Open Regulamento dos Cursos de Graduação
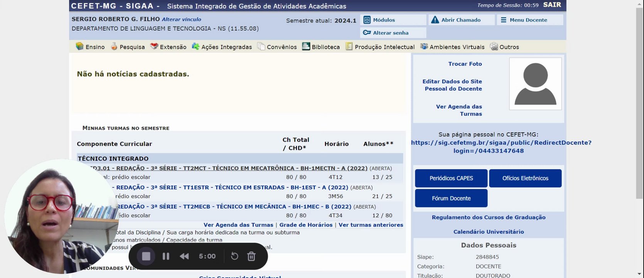Viewport: 644px width, 278px height. tap(489, 217)
